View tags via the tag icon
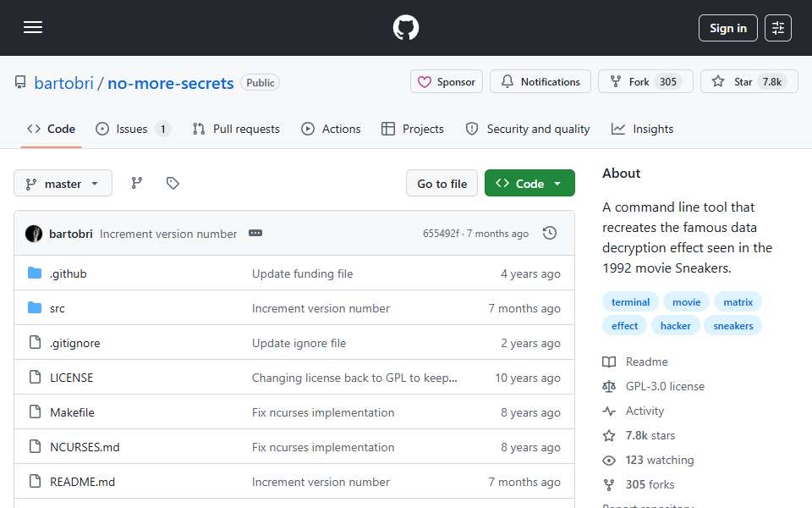Image resolution: width=812 pixels, height=508 pixels. [173, 183]
